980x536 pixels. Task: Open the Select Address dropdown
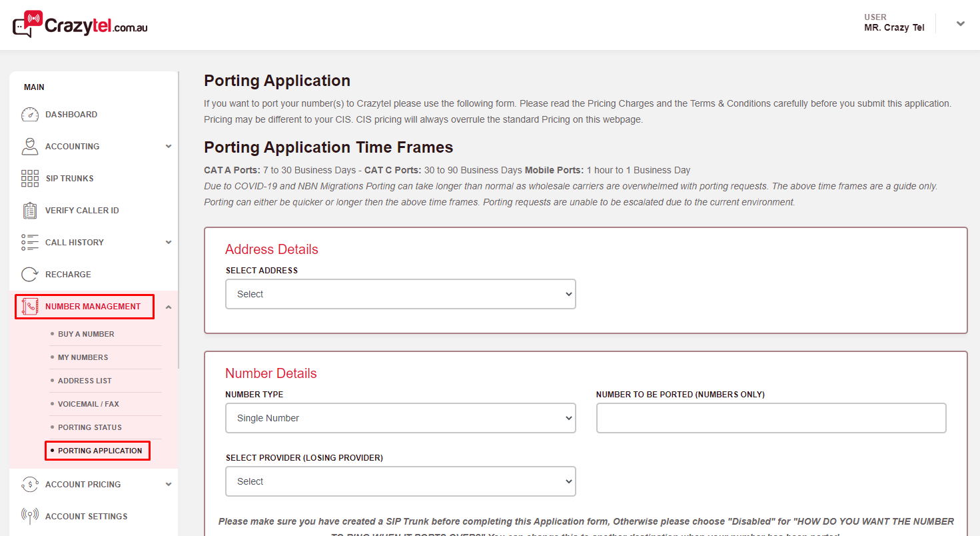point(400,294)
